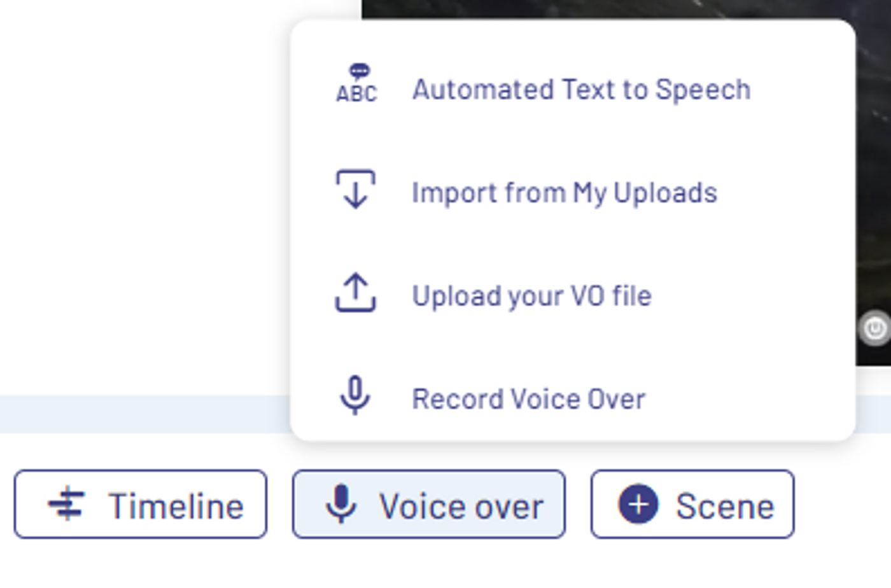Click the round power icon on preview
891x588 pixels.
[x=875, y=328]
